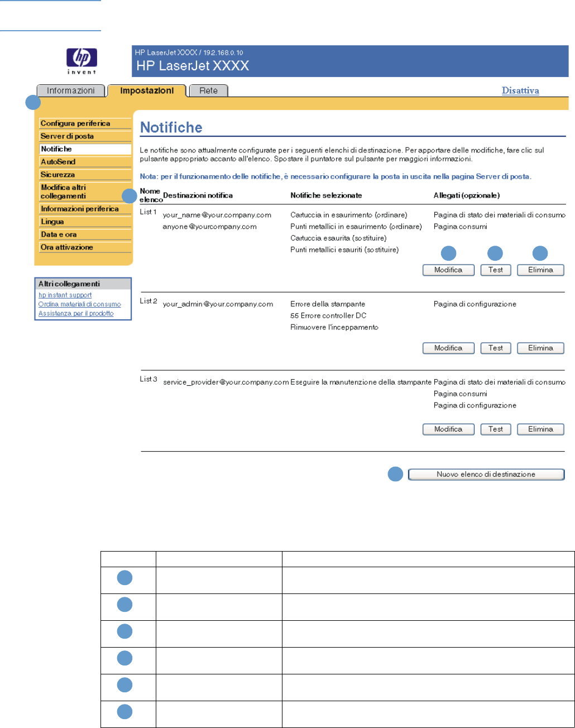Click Elimina button for List 2
The height and width of the screenshot is (728, 575).
[540, 348]
